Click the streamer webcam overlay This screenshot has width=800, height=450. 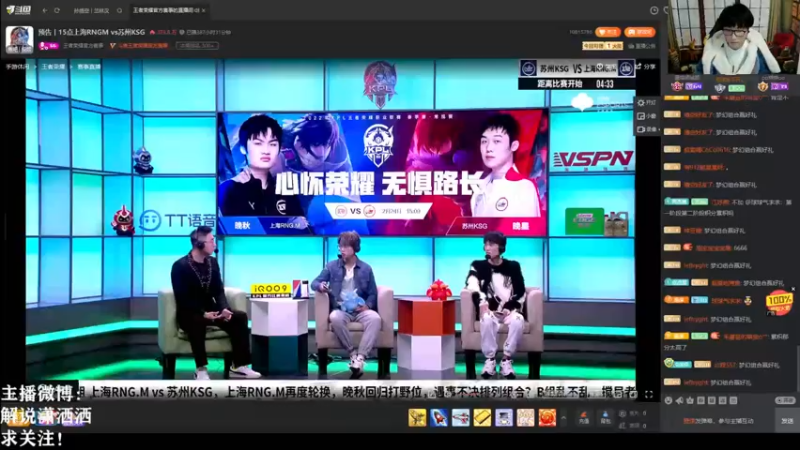[x=733, y=37]
